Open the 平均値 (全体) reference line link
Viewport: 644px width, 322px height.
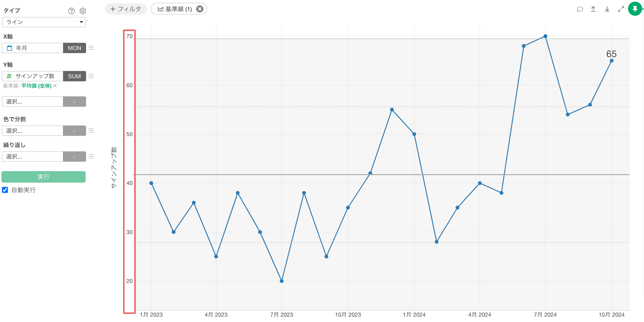(36, 86)
